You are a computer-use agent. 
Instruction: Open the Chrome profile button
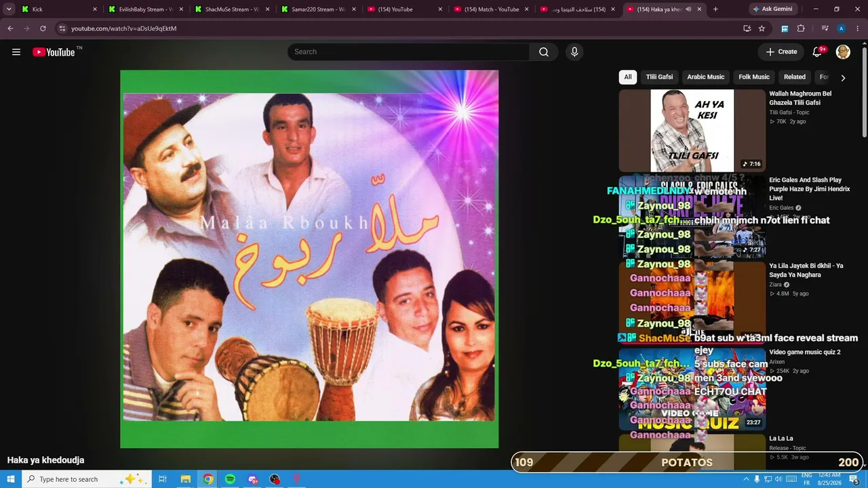coord(841,28)
